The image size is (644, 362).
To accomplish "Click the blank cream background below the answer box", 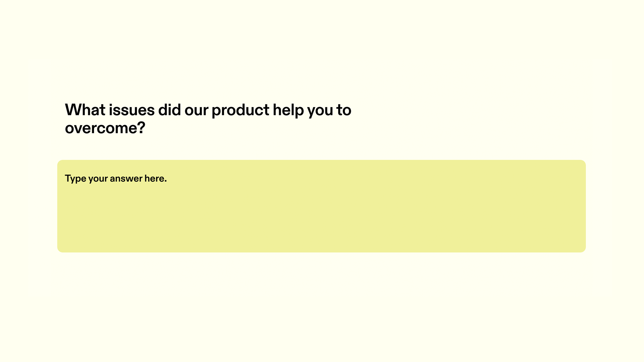I will (x=321, y=305).
